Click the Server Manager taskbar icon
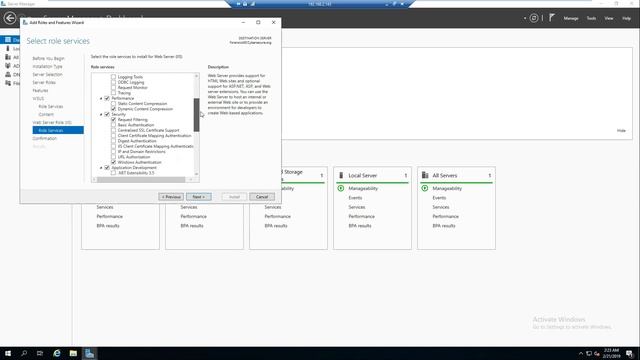 pyautogui.click(x=89, y=353)
